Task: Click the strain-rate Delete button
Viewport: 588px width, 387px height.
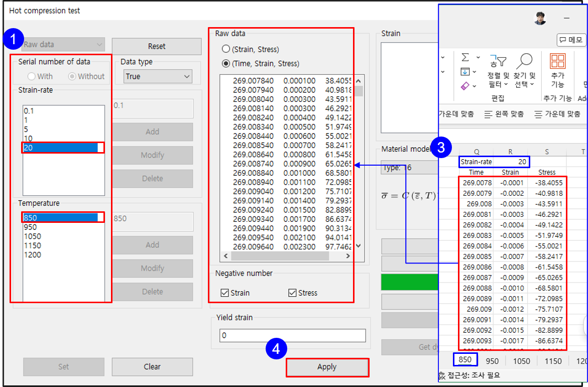Action: click(x=153, y=179)
